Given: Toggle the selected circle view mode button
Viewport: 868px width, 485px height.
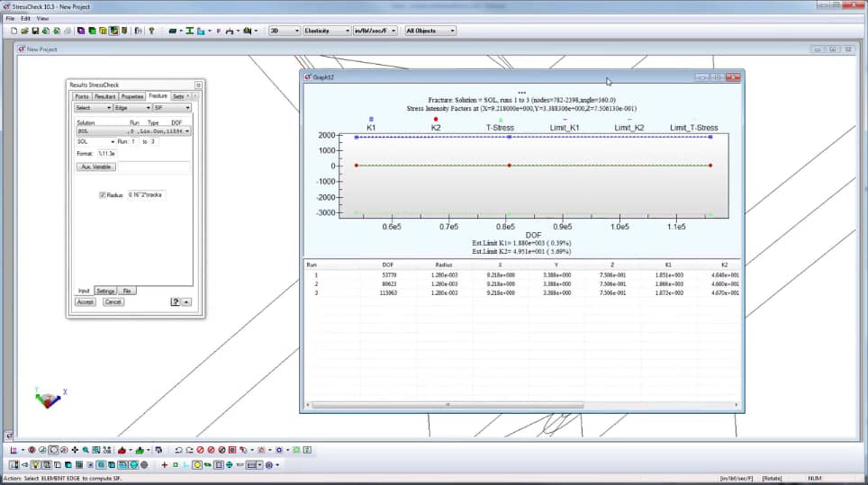Looking at the screenshot, I should click(53, 450).
